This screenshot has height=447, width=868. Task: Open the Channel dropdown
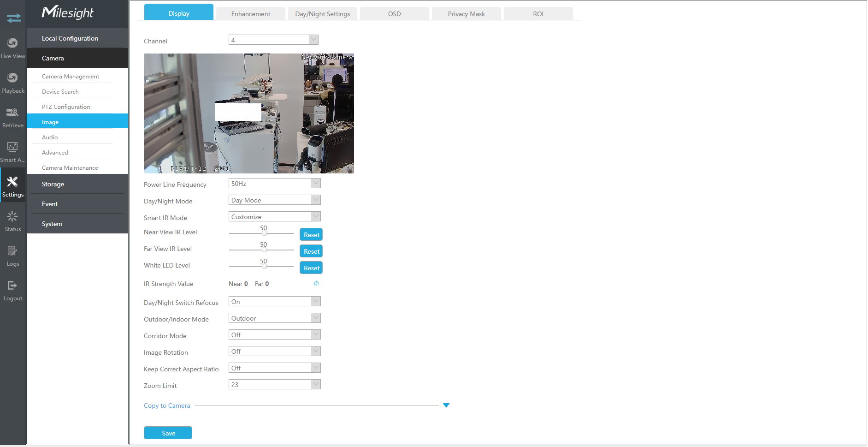(x=273, y=40)
